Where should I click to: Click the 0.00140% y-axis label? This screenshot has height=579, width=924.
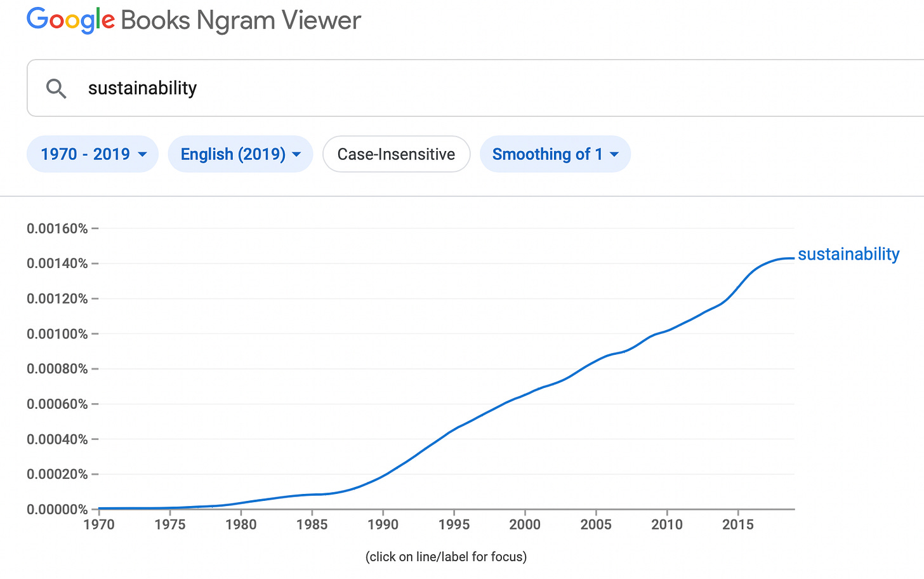[57, 263]
